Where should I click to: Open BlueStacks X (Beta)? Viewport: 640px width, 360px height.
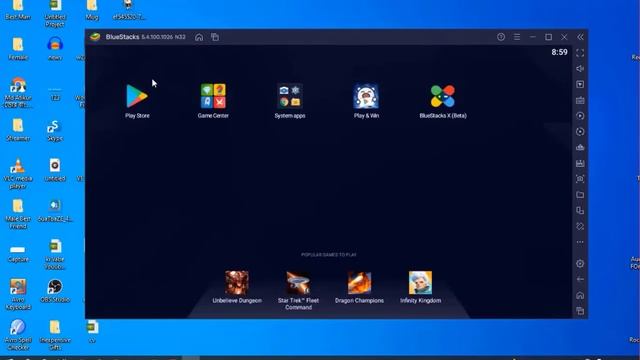click(443, 96)
